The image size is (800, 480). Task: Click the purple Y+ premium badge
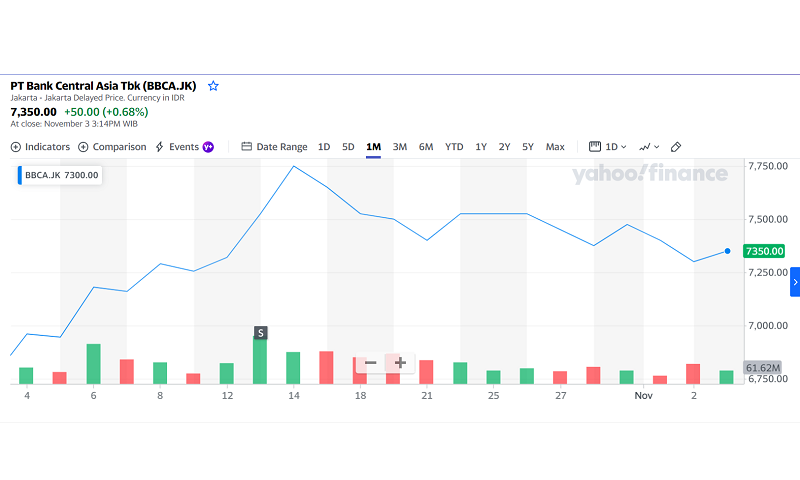click(x=208, y=147)
